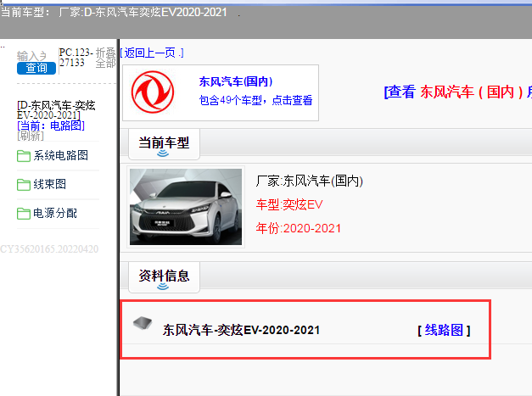The width and height of the screenshot is (532, 396).
Task: Select the 线束图 tree item
Action: pos(49,185)
